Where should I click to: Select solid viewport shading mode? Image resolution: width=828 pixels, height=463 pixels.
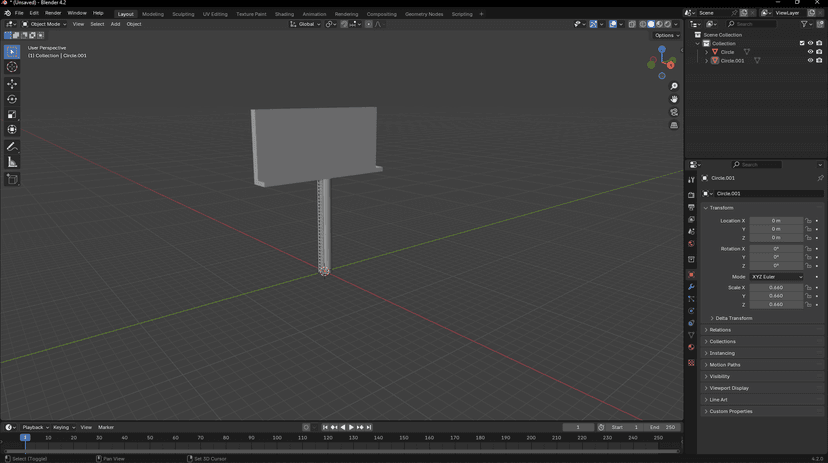click(x=651, y=24)
